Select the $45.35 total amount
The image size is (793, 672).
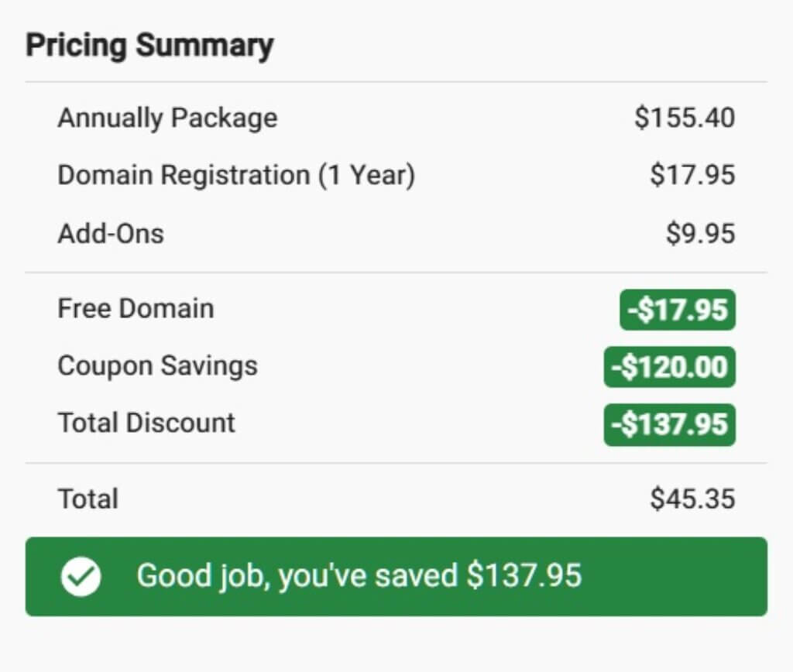pyautogui.click(x=692, y=499)
